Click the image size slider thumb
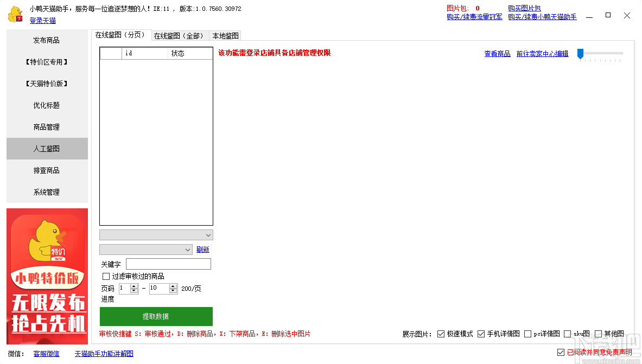The height and width of the screenshot is (364, 642). click(580, 54)
